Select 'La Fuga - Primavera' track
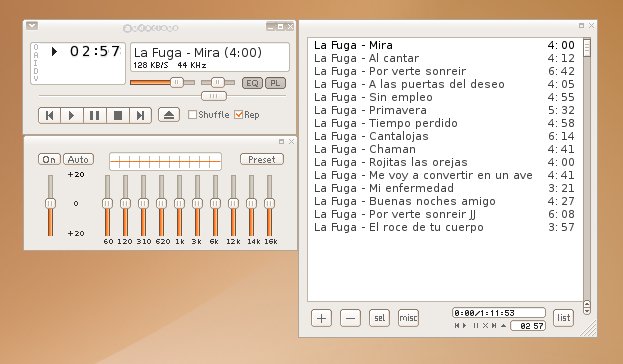Image resolution: width=623 pixels, height=364 pixels. pyautogui.click(x=444, y=110)
